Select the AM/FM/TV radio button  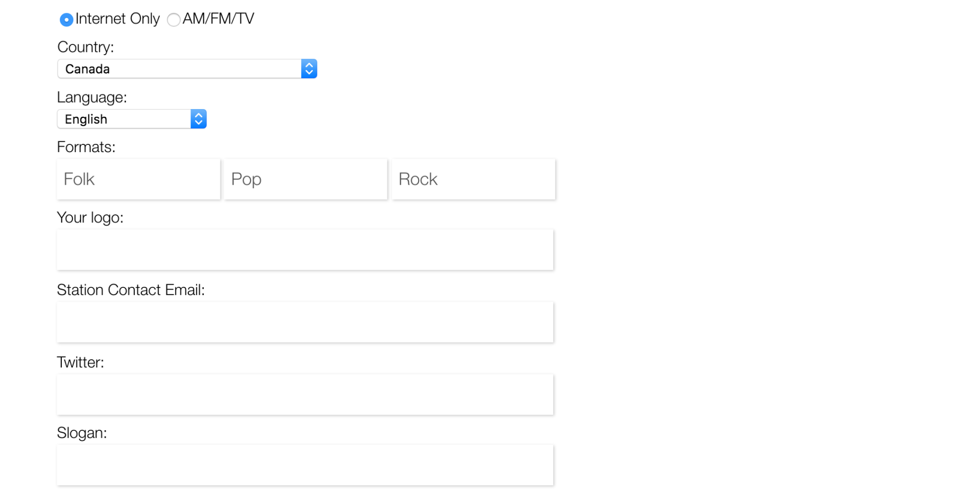click(x=173, y=19)
